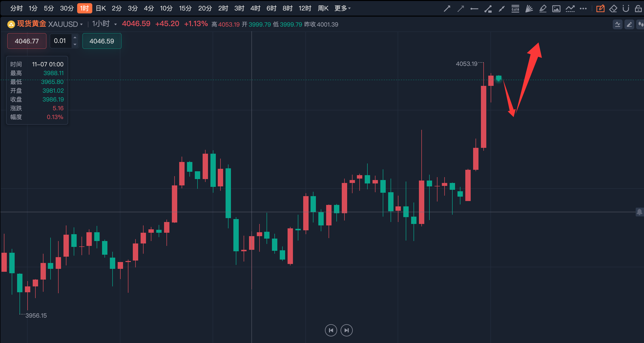644x343 pixels.
Task: Switch to the 日K timeframe tab
Action: pos(101,8)
